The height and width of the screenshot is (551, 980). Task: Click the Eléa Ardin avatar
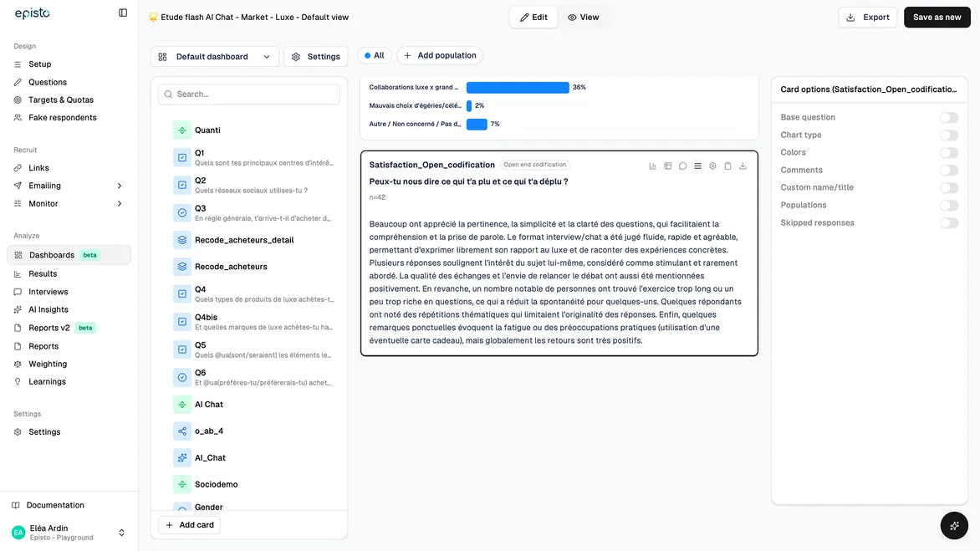click(18, 533)
